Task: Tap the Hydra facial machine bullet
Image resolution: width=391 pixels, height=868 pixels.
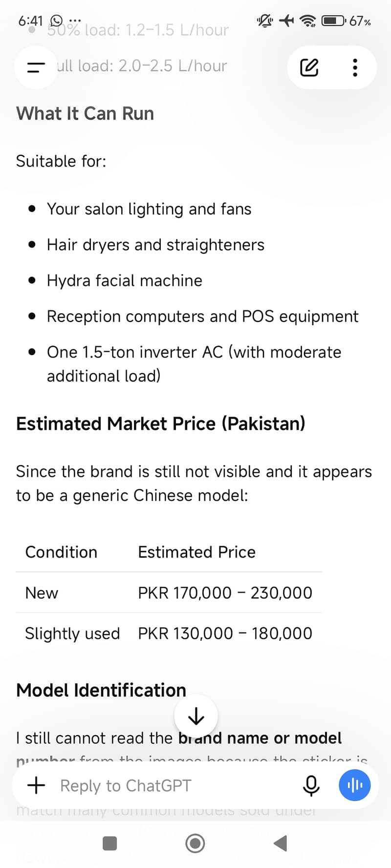Action: click(124, 280)
